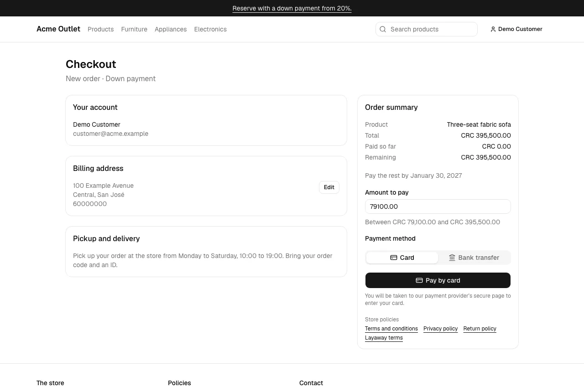The image size is (584, 392).
Task: Switch to Bank transfer payment method
Action: pos(474,258)
